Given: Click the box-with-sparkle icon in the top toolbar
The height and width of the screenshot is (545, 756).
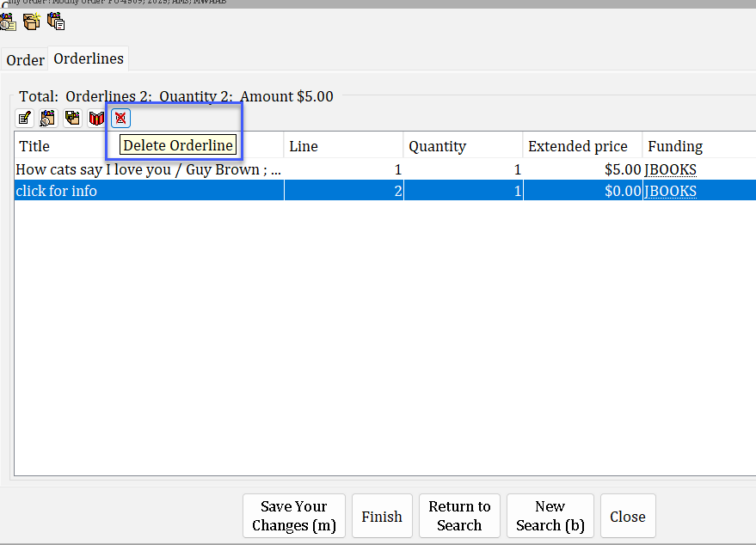Looking at the screenshot, I should [x=32, y=21].
